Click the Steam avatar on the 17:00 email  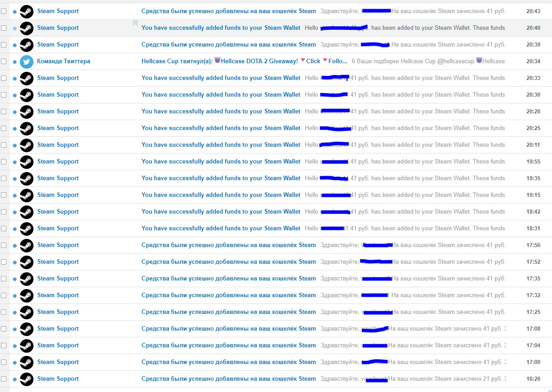27,362
